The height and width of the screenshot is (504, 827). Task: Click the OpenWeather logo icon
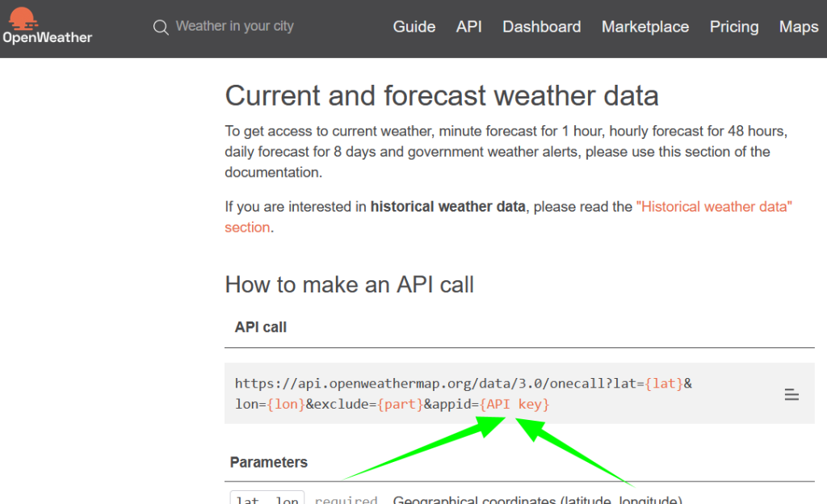[22, 18]
